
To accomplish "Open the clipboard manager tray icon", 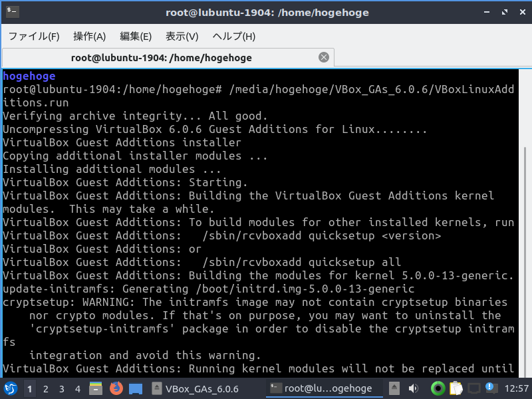I will click(x=456, y=388).
